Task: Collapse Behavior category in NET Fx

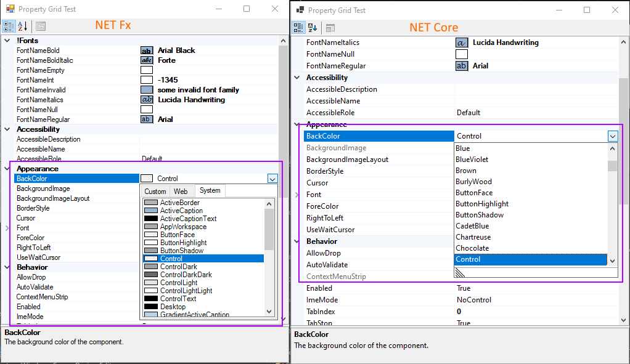Action: click(7, 267)
